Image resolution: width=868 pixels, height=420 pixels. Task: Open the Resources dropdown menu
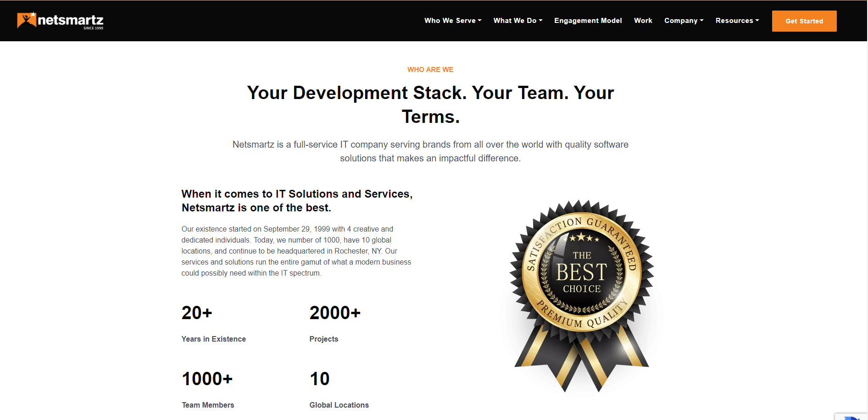point(737,21)
